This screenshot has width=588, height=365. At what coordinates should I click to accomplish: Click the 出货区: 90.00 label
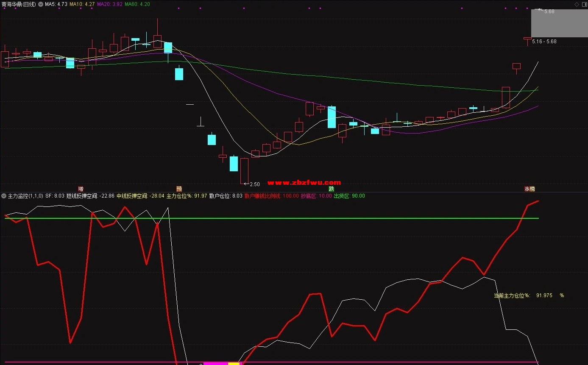tap(349, 196)
